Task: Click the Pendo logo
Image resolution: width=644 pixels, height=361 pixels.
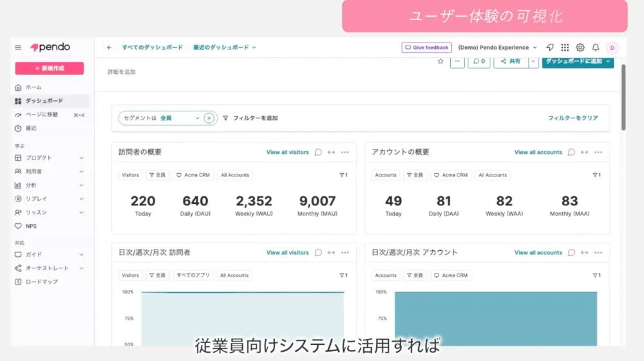Action: (50, 47)
